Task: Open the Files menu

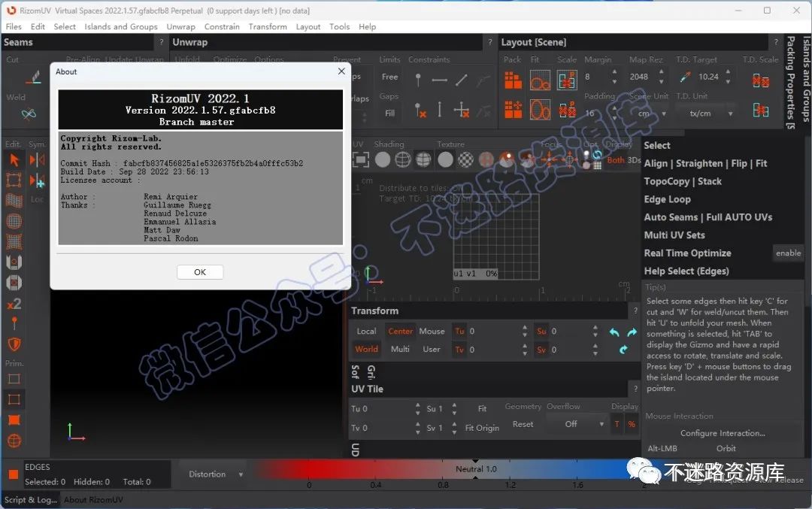Action: coord(14,26)
